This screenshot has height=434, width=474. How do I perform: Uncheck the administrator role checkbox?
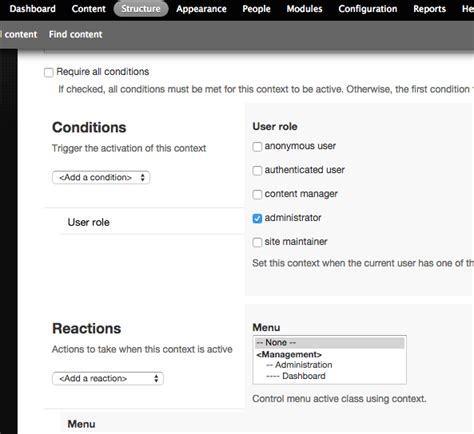pyautogui.click(x=257, y=219)
